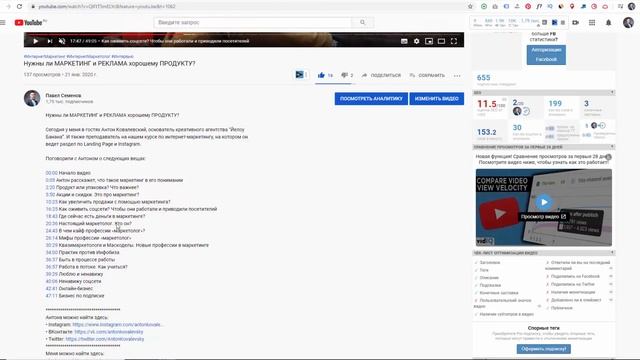Open the player settings gear
640x360 pixels.
(x=416, y=41)
